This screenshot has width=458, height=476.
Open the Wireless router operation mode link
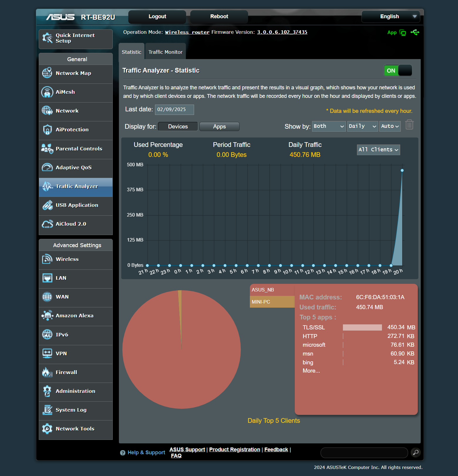(x=187, y=32)
